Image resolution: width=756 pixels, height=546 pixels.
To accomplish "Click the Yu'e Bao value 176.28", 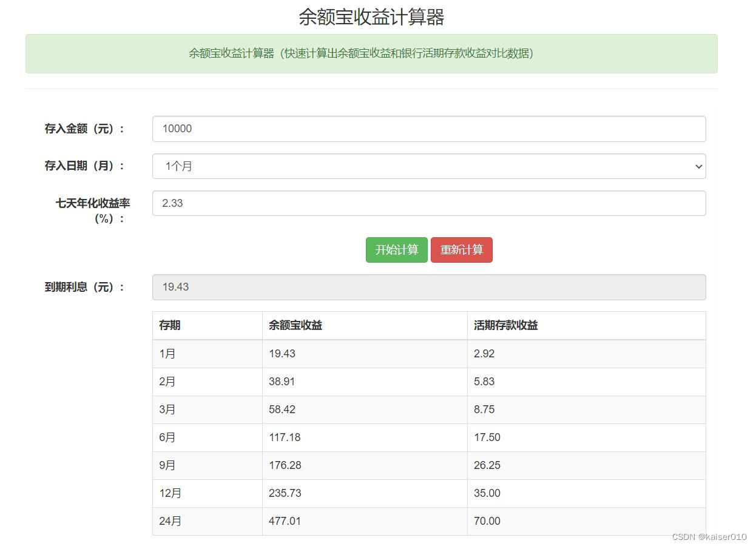I will tap(285, 465).
